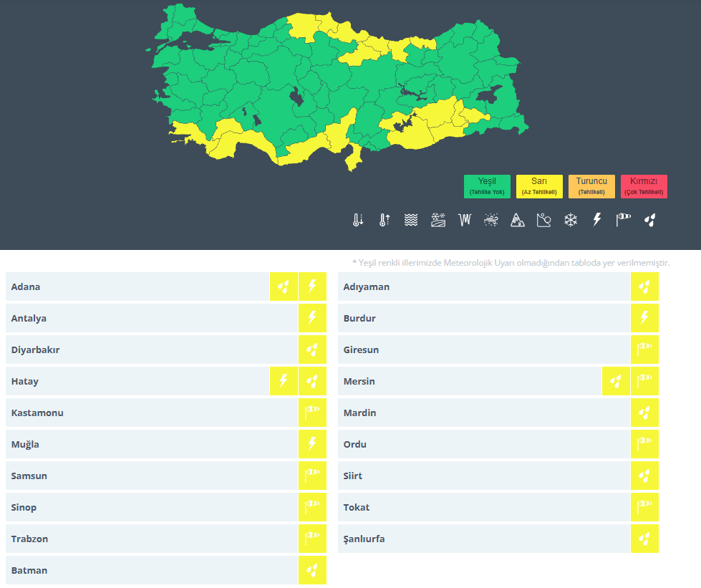Click the avalanche mountain icon
The image size is (701, 588).
point(518,220)
